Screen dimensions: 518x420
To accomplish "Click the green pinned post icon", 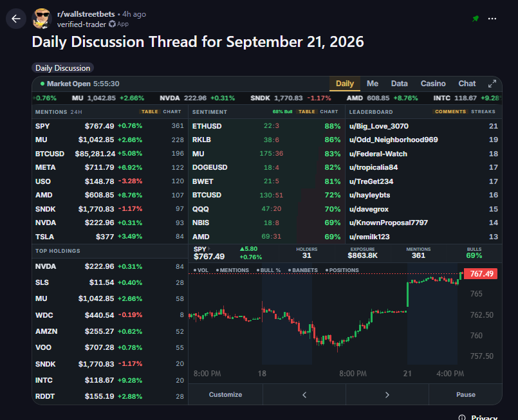I will (x=476, y=19).
